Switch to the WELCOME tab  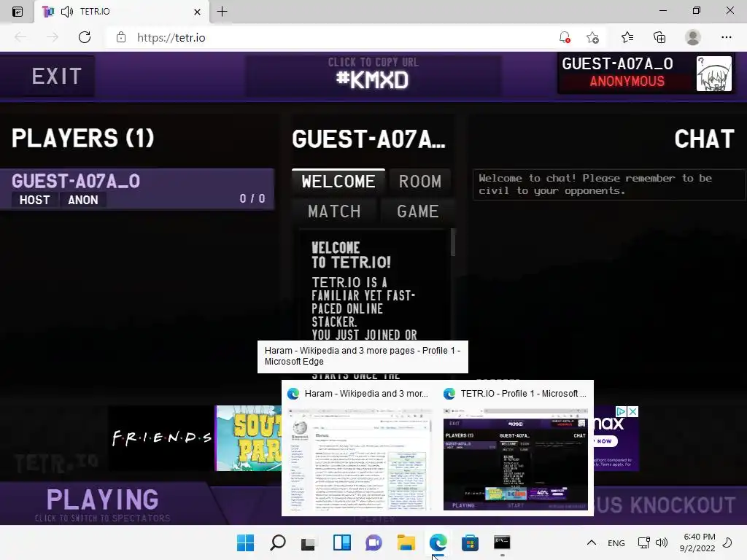coord(338,182)
